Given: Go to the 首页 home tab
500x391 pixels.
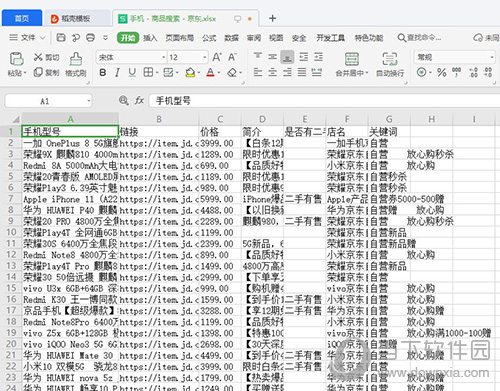Looking at the screenshot, I should (x=22, y=18).
